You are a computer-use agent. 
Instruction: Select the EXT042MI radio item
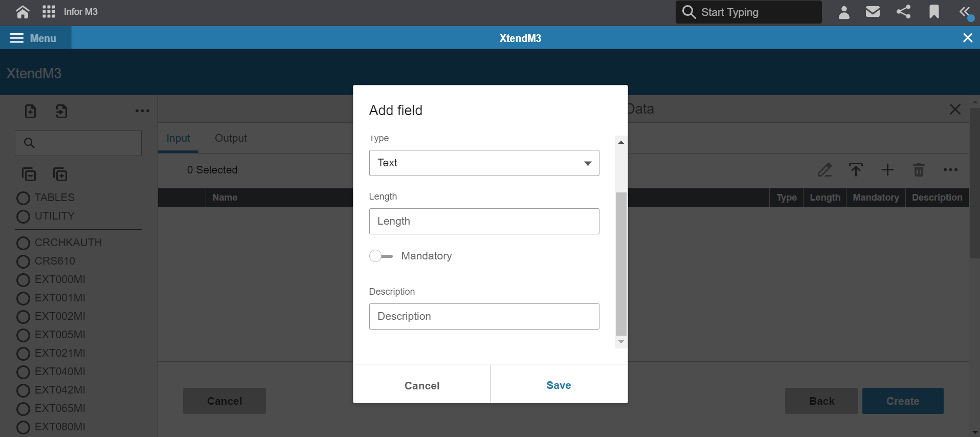23,390
